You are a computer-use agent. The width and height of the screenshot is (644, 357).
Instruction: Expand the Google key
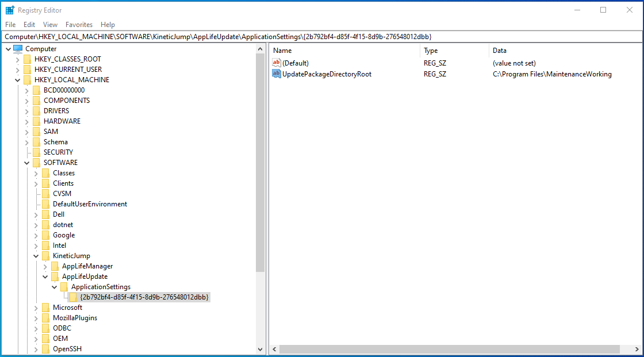(36, 235)
